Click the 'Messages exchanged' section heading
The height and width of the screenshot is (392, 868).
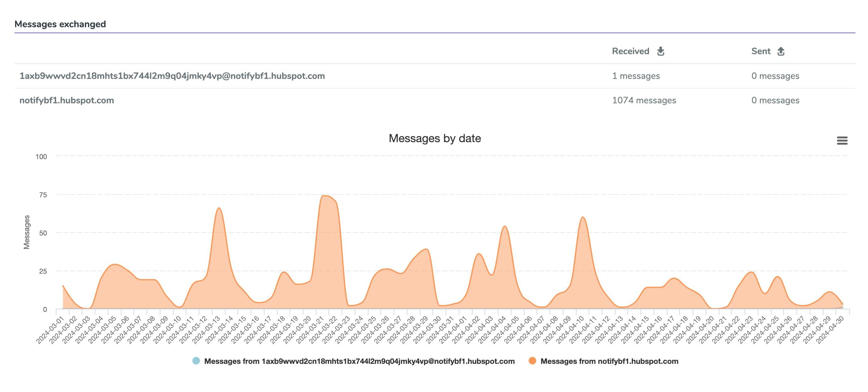[x=60, y=24]
